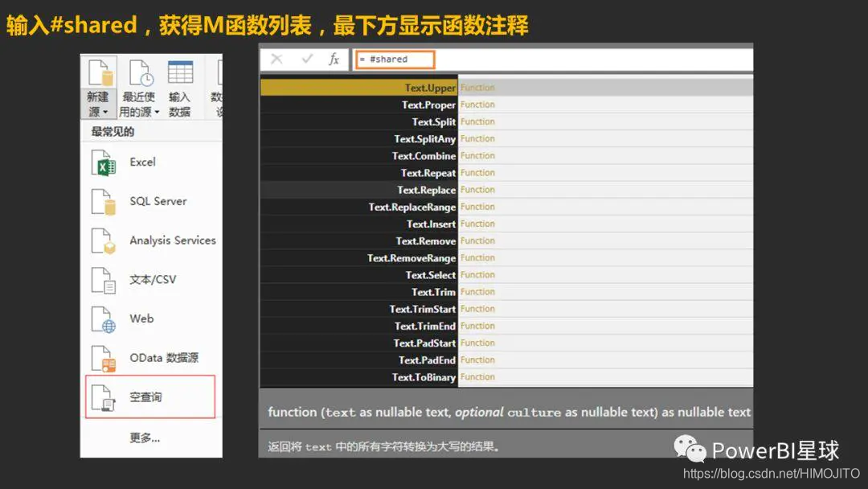Click the fx function icon
The width and height of the screenshot is (868, 489).
334,60
